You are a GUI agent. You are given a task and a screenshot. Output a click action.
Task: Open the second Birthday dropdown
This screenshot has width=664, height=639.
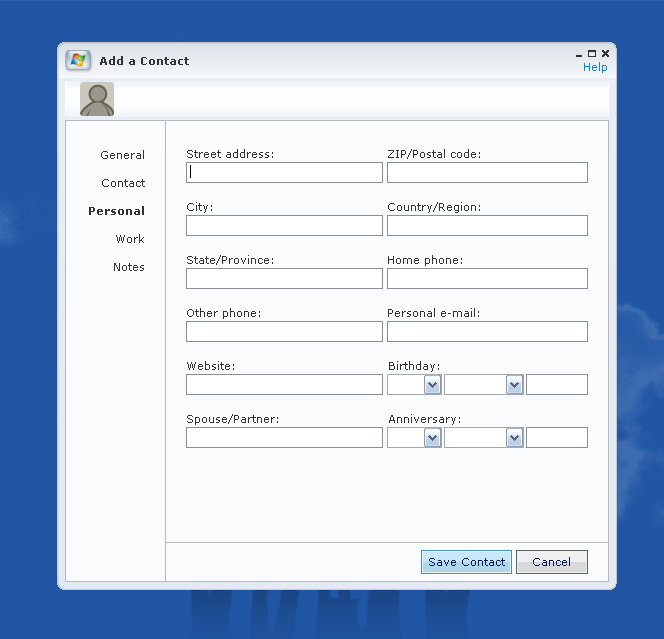pyautogui.click(x=514, y=385)
